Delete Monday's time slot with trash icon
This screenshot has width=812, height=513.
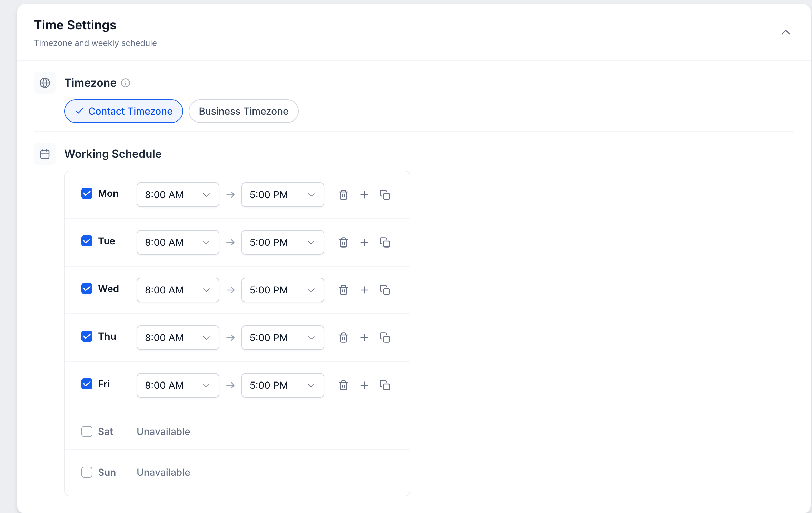tap(343, 195)
